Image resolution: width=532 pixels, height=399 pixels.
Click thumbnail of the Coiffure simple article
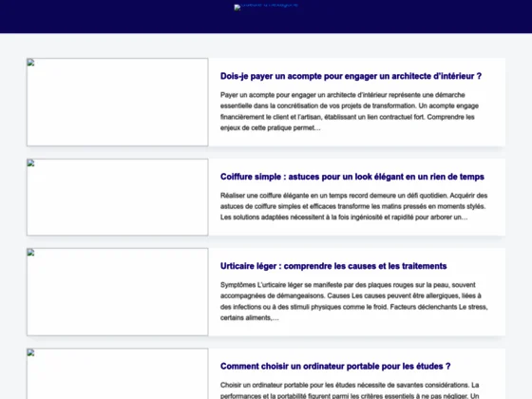click(x=118, y=198)
